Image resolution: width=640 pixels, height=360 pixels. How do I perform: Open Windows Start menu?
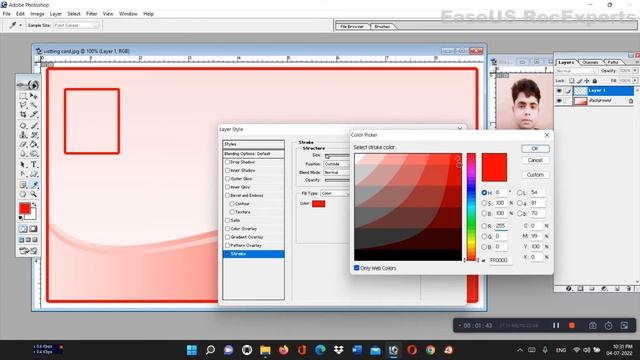coord(191,350)
